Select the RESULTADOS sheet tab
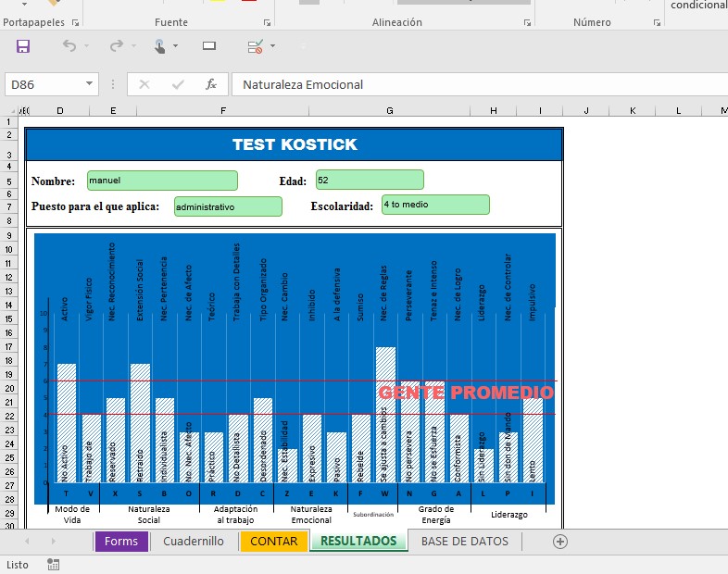The height and width of the screenshot is (574, 728). point(358,541)
